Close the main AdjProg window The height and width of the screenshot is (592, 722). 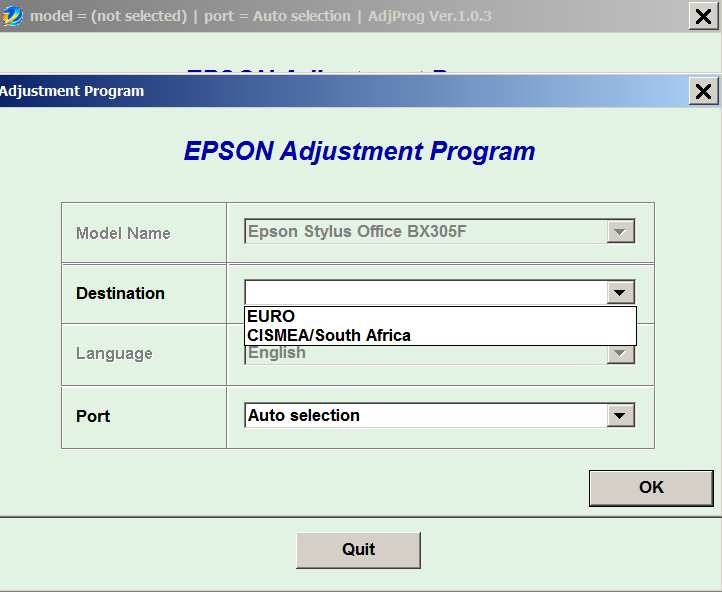click(x=703, y=17)
